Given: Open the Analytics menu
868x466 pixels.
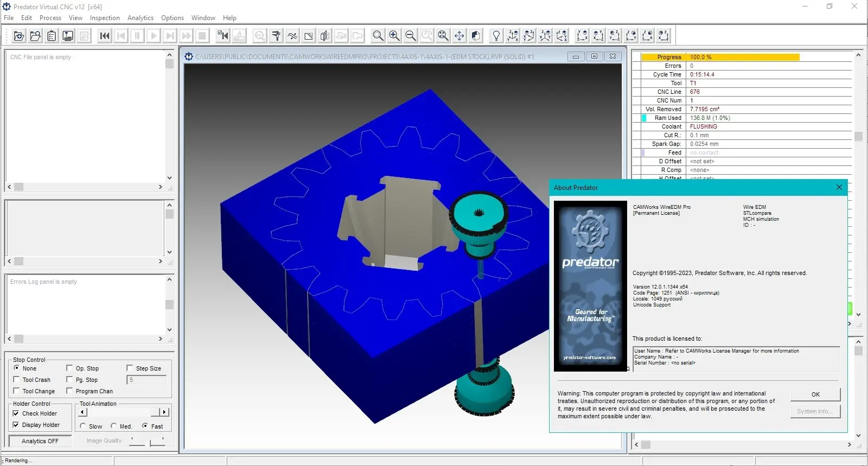Looking at the screenshot, I should 141,18.
